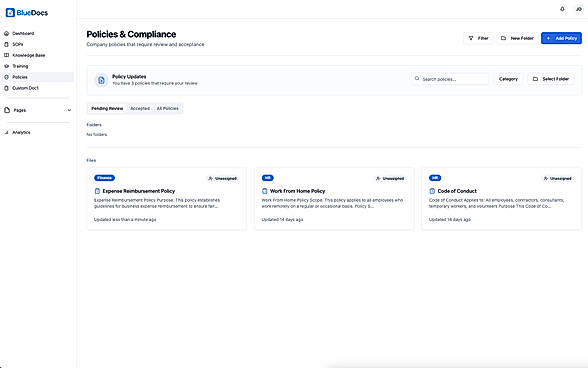588x368 pixels.
Task: Click the file icon beside Code of Conduct
Action: click(432, 191)
